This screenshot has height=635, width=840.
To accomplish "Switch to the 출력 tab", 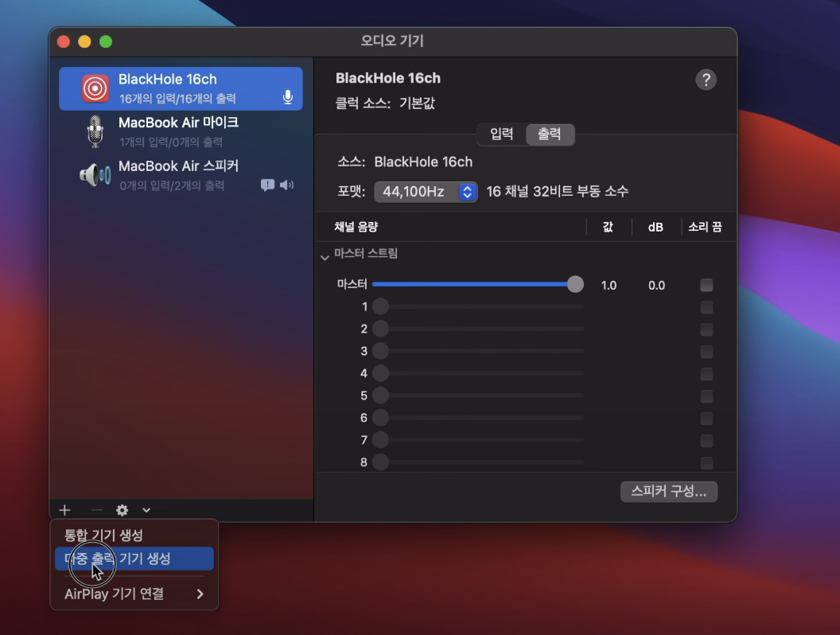I will click(550, 134).
